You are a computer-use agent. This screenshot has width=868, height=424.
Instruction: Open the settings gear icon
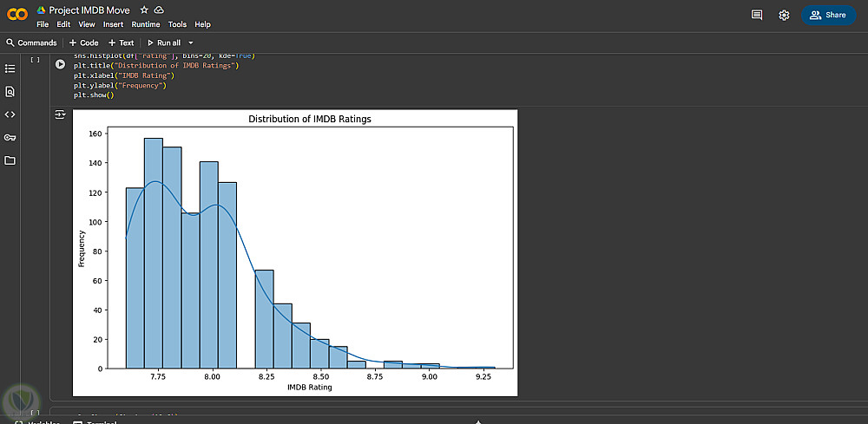tap(784, 15)
